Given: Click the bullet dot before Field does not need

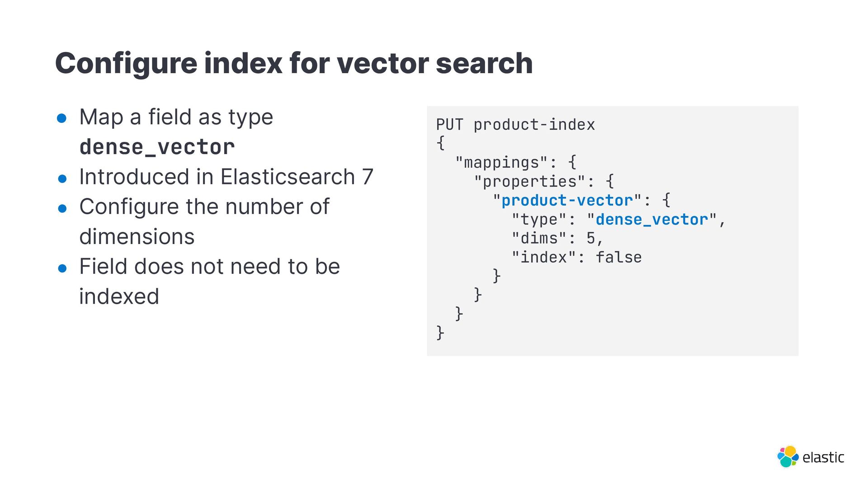Looking at the screenshot, I should pyautogui.click(x=62, y=268).
